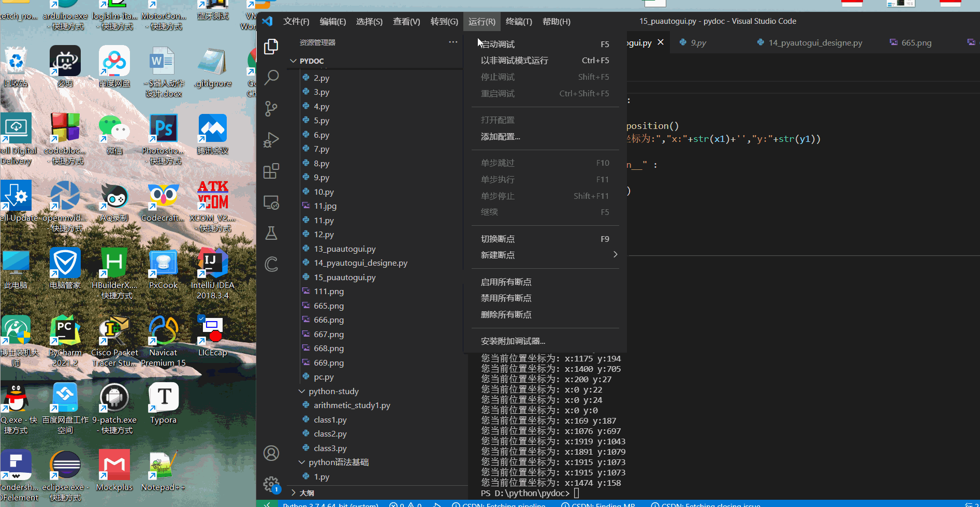Open the Manage settings gear
The width and height of the screenshot is (980, 507).
click(x=271, y=484)
